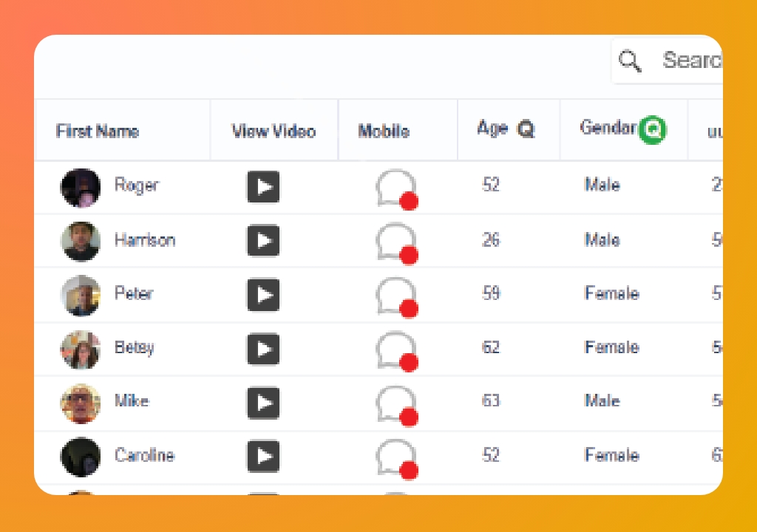Viewport: 757px width, 532px height.
Task: Click the search bar magnifier icon
Action: click(x=631, y=61)
